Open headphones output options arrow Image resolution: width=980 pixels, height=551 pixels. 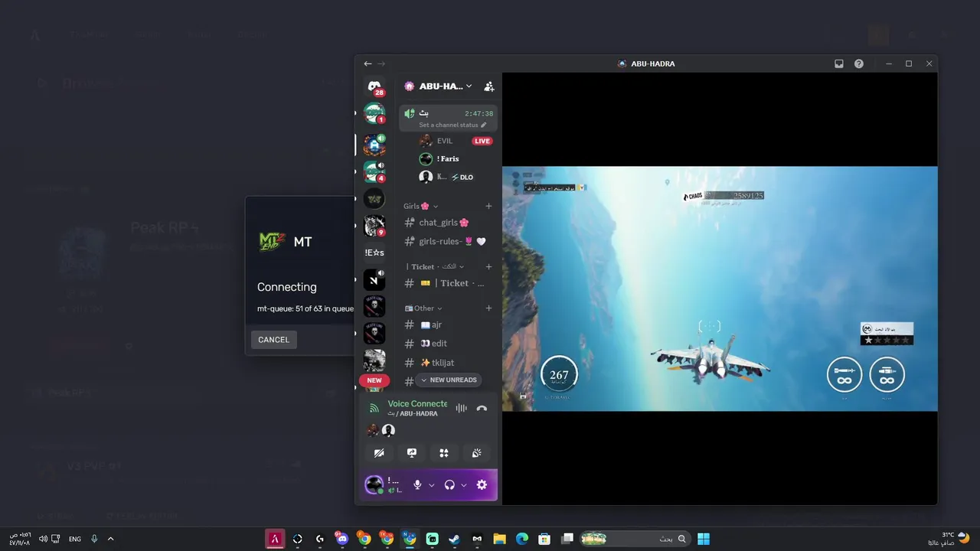(464, 485)
